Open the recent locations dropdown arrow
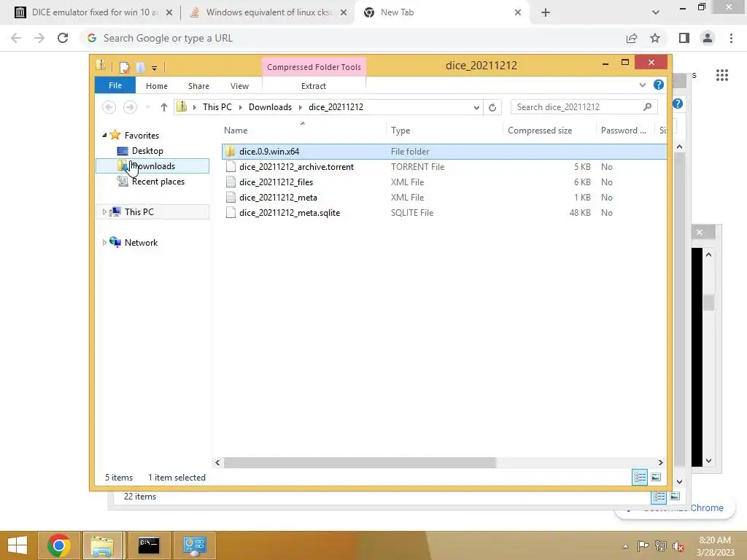 click(x=147, y=107)
